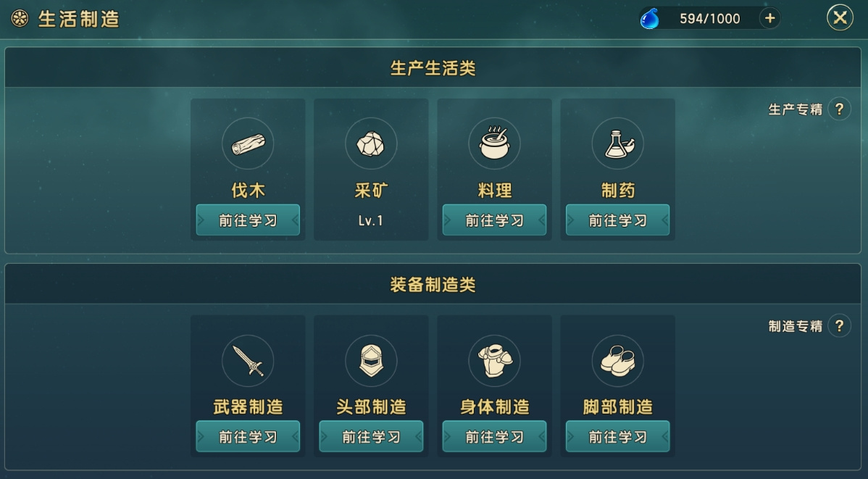This screenshot has width=868, height=479.
Task: Click 前往学习 under 武器制造
Action: (248, 436)
